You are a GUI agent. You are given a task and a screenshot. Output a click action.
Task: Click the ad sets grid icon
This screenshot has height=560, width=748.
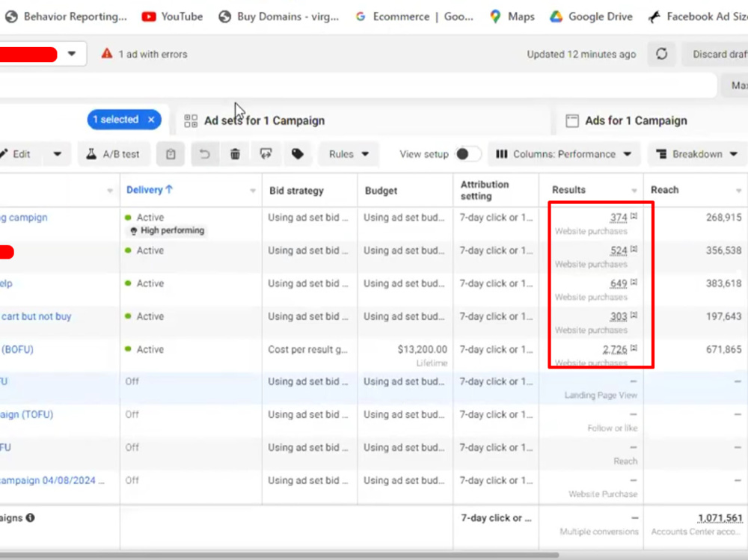click(x=191, y=120)
